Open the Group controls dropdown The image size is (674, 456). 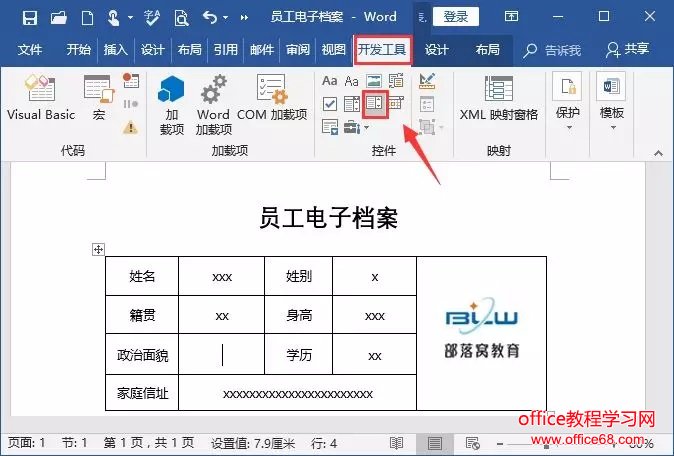[431, 127]
